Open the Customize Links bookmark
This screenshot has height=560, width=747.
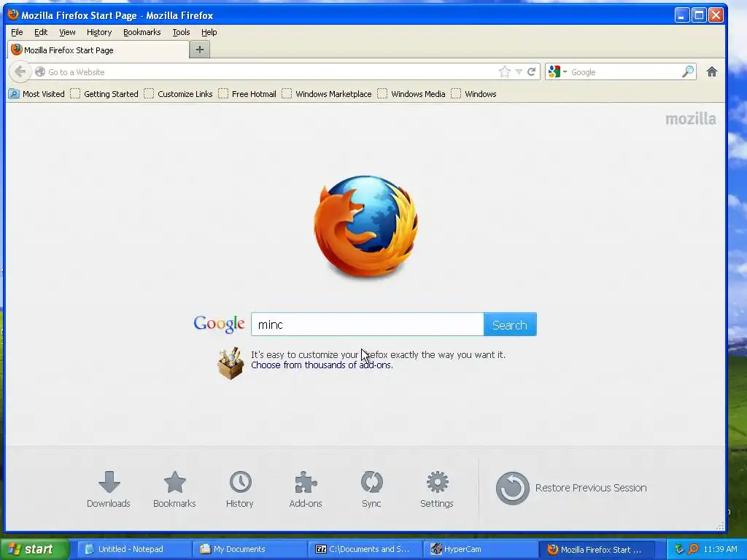(178, 94)
